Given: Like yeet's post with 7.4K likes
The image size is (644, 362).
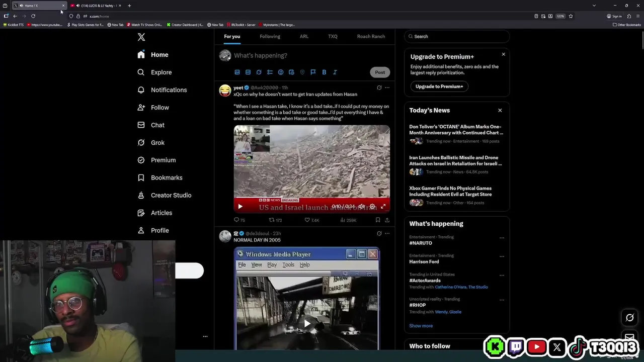Looking at the screenshot, I should coord(312,220).
